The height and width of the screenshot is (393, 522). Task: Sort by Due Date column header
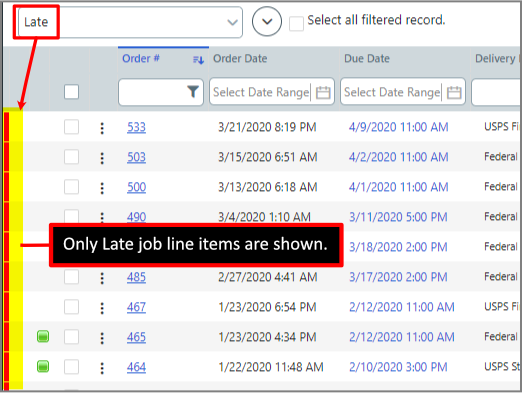pos(367,59)
